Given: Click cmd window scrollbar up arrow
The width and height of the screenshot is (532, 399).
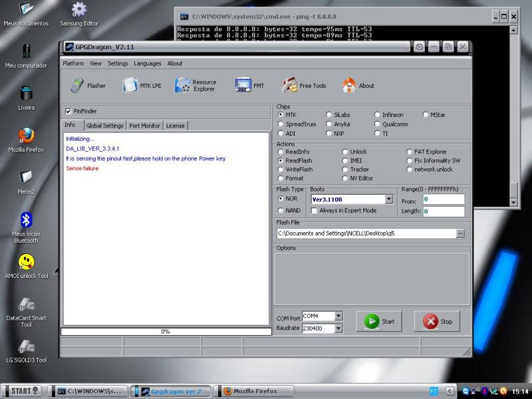Looking at the screenshot, I should (513, 30).
